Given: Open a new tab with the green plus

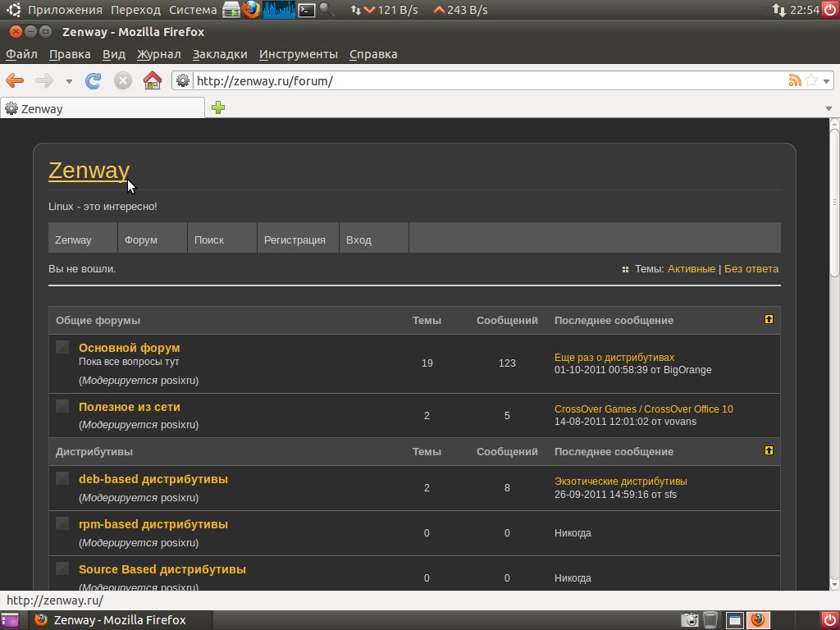Looking at the screenshot, I should tap(218, 107).
